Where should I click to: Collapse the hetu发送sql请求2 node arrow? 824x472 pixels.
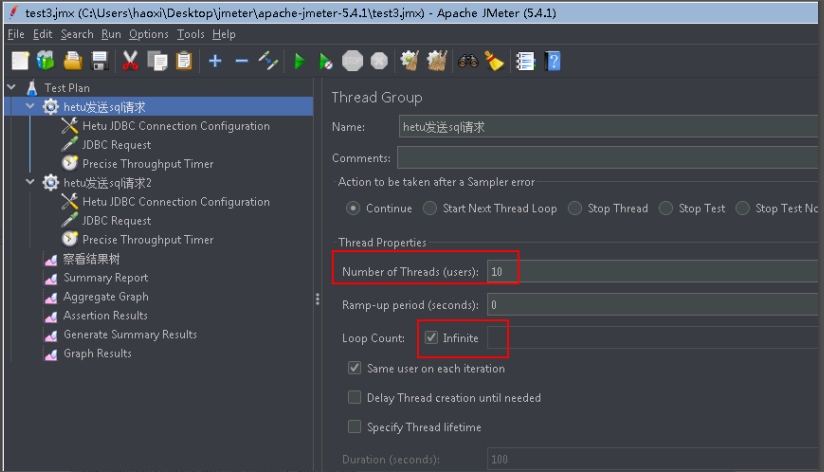coord(30,182)
